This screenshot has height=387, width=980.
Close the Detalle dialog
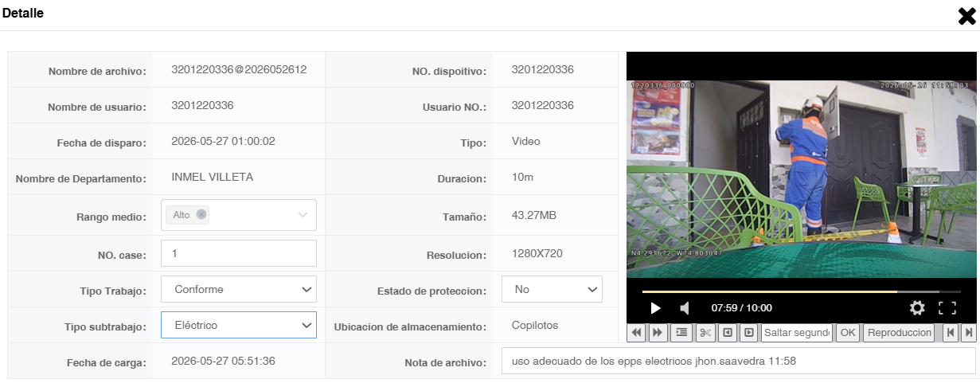click(966, 16)
